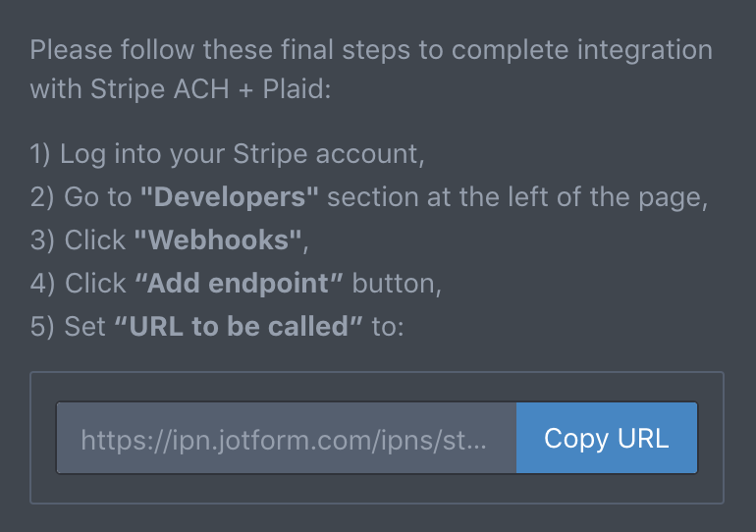
Task: Click the bold "URL to be called" text
Action: 239,326
